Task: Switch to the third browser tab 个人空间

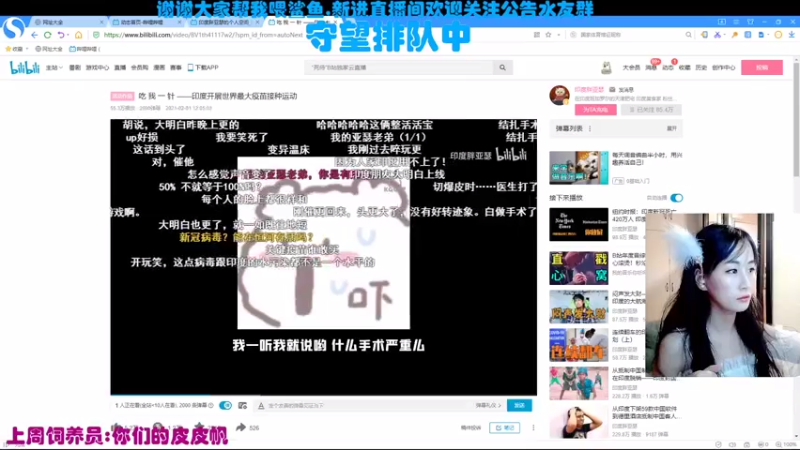Action: (x=223, y=22)
